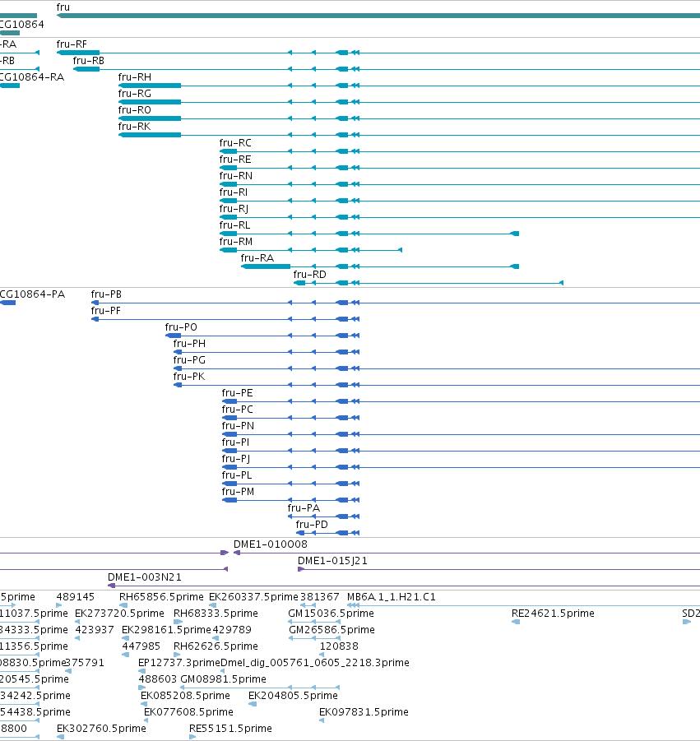Click the long teal fru gene bar
The height and width of the screenshot is (741, 700).
pyautogui.click(x=378, y=16)
